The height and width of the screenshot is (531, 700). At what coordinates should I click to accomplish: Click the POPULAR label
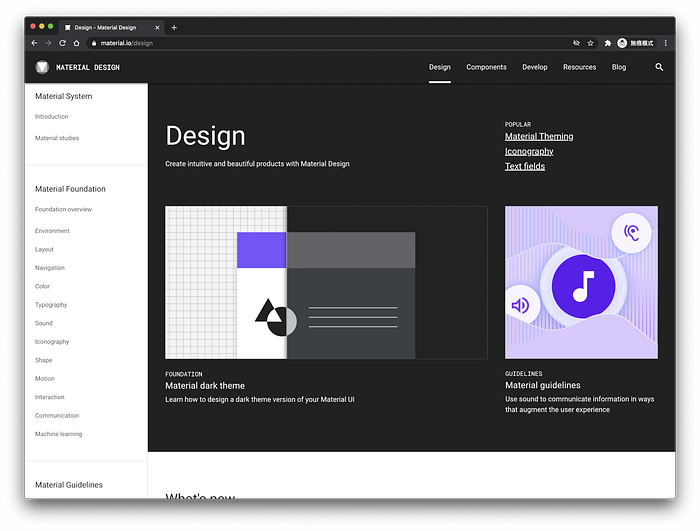coord(518,124)
